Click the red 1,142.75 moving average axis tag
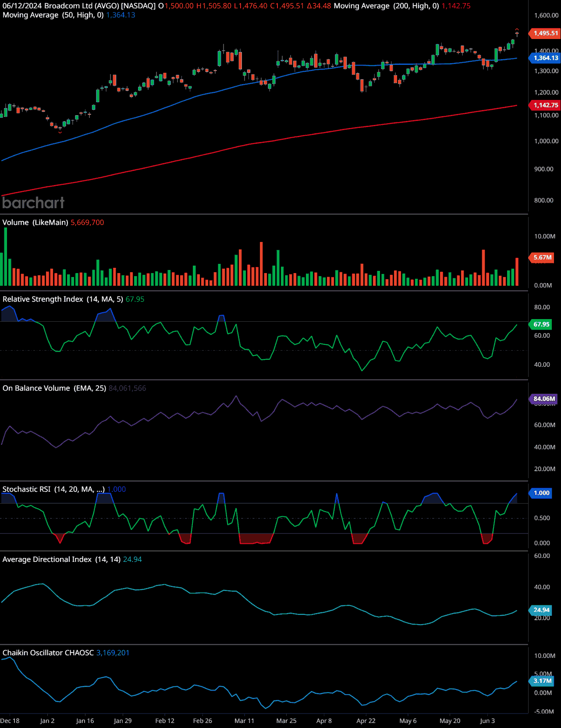The width and height of the screenshot is (561, 728). point(545,105)
